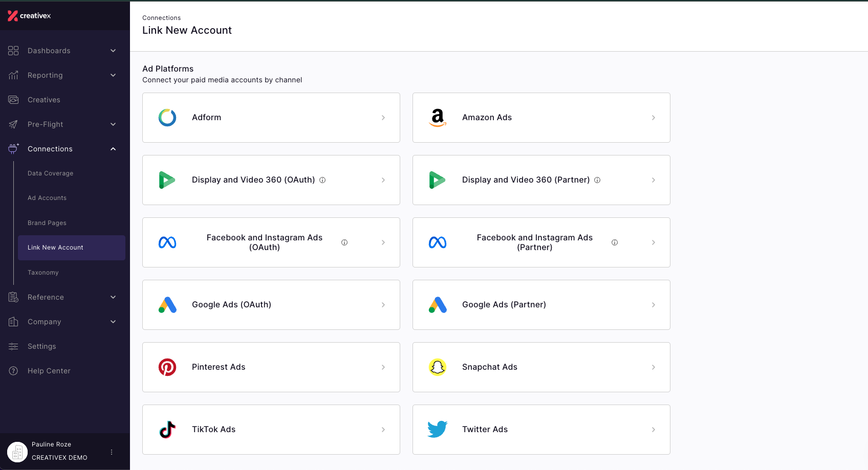Click the Display and Video 360 (Partner) logo
Viewport: 868px width, 470px height.
click(x=438, y=180)
